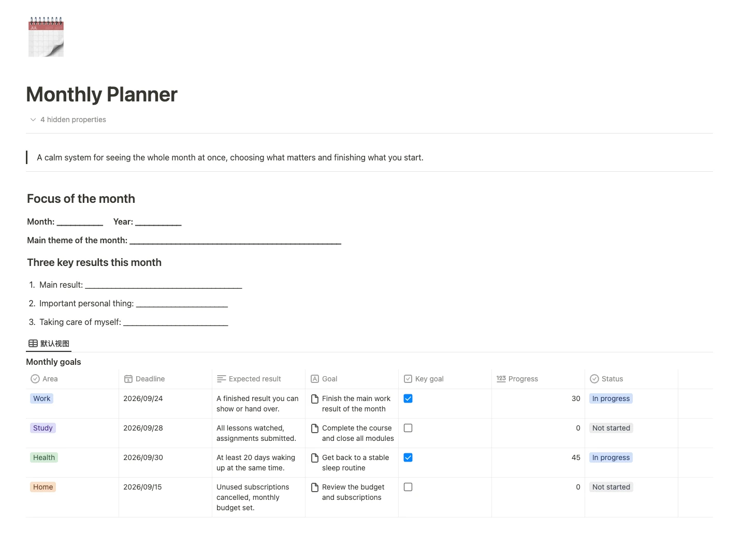Check Key goal for Review the budget

(x=408, y=487)
